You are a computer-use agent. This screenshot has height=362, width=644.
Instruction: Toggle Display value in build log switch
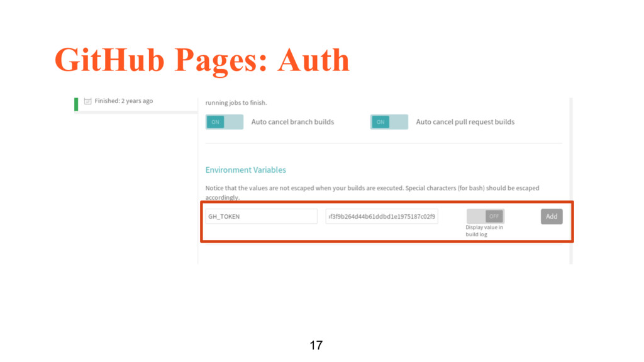click(485, 216)
